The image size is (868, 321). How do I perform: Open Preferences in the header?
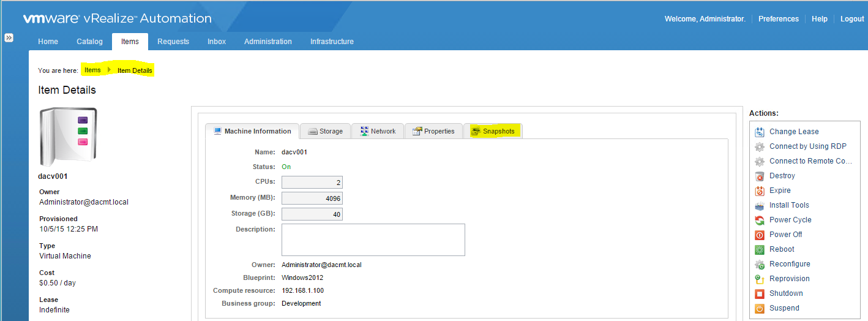779,19
